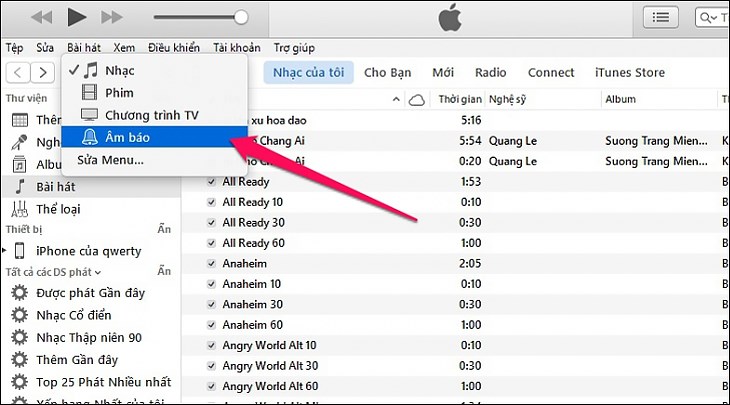Uncheck the All Ready song checkbox
This screenshot has width=730, height=405.
click(x=211, y=181)
